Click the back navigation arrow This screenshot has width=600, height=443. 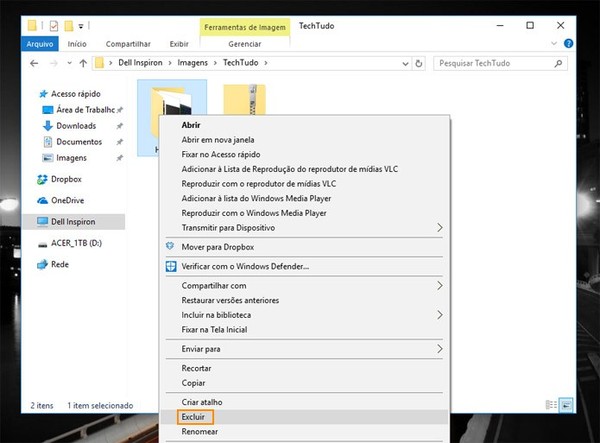pos(36,64)
